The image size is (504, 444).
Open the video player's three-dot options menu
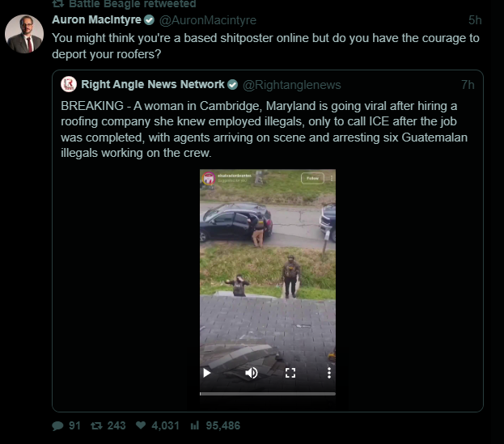[329, 373]
